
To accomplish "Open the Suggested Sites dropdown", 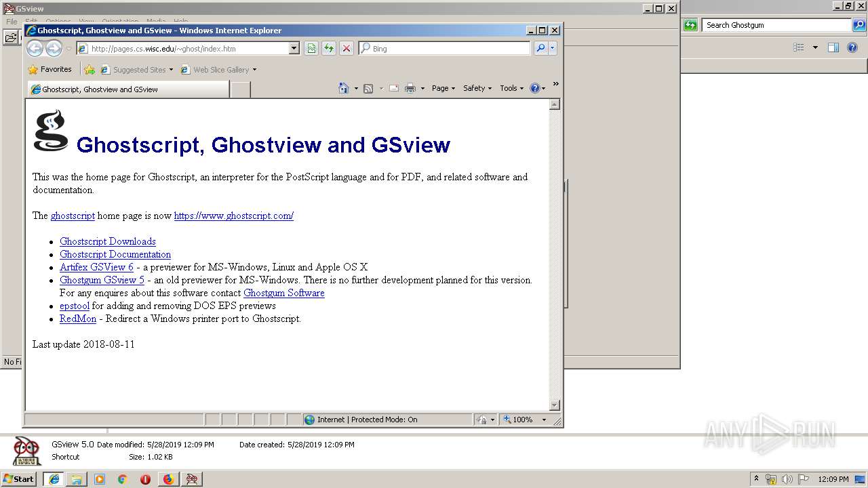I will pyautogui.click(x=136, y=69).
